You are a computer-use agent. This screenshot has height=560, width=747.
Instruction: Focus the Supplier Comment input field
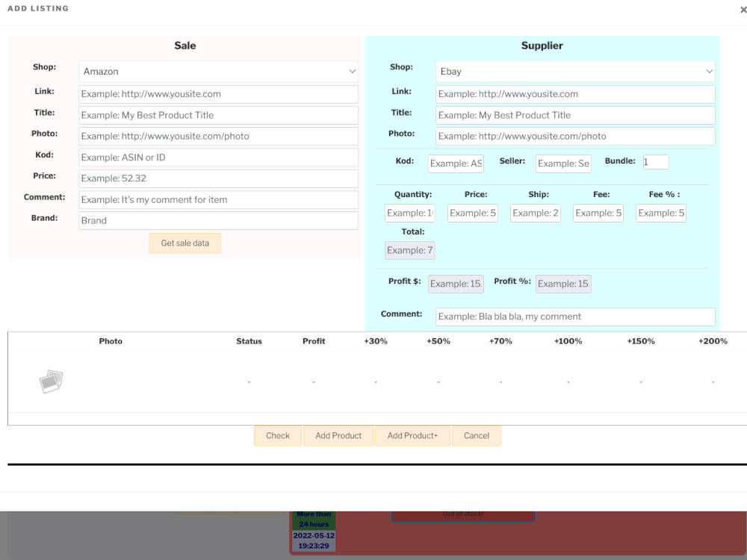(575, 317)
